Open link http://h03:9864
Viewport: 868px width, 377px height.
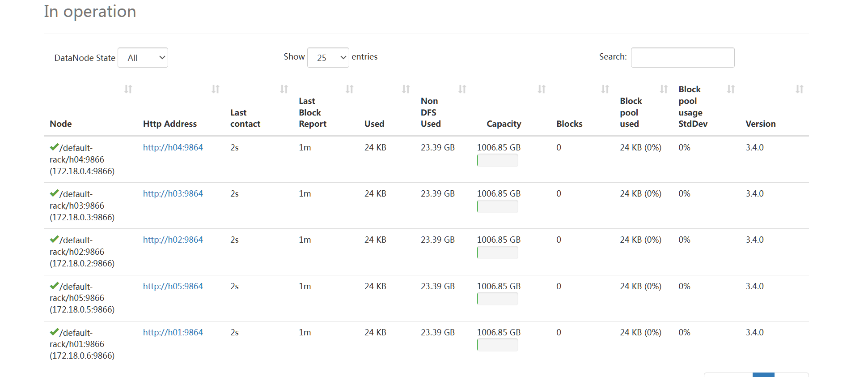[173, 193]
